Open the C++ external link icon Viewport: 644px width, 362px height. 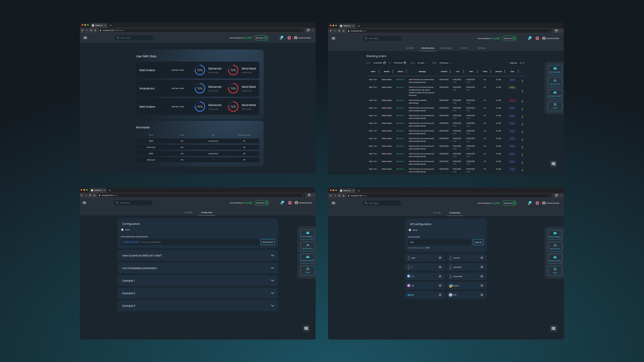click(440, 276)
